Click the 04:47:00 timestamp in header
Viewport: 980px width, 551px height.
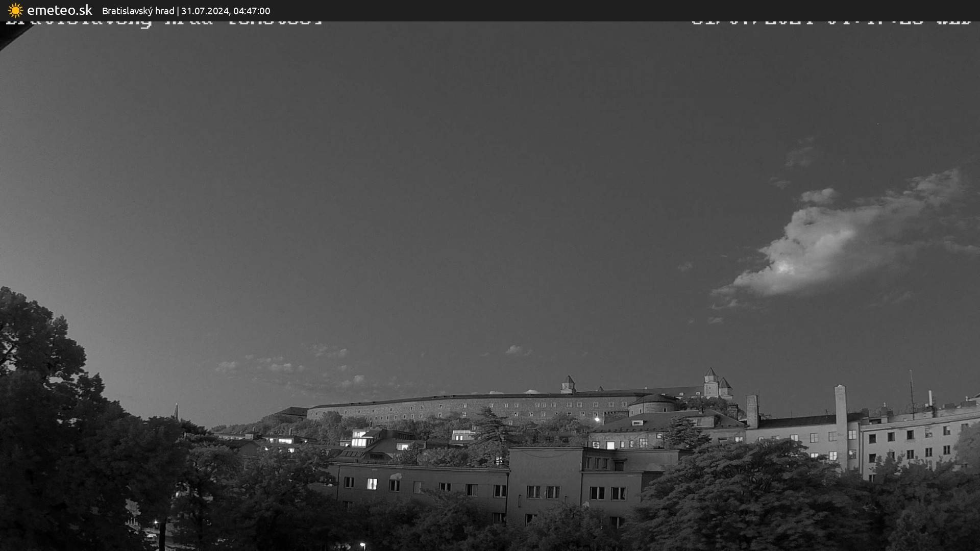[252, 11]
